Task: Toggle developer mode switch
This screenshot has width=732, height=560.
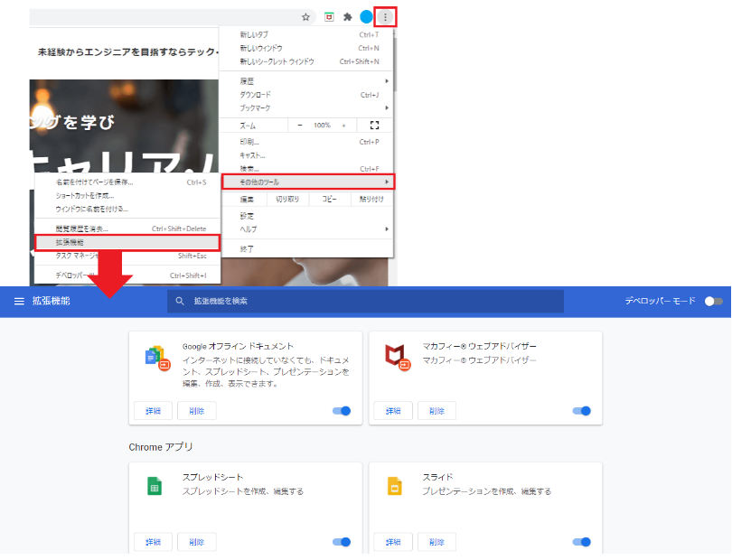Action: (713, 301)
